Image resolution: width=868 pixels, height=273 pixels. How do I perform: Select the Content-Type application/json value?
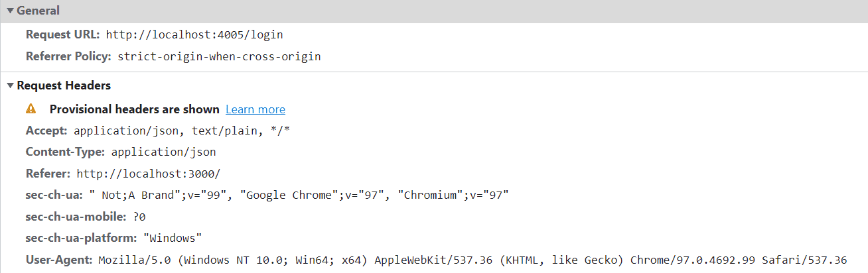tap(163, 152)
